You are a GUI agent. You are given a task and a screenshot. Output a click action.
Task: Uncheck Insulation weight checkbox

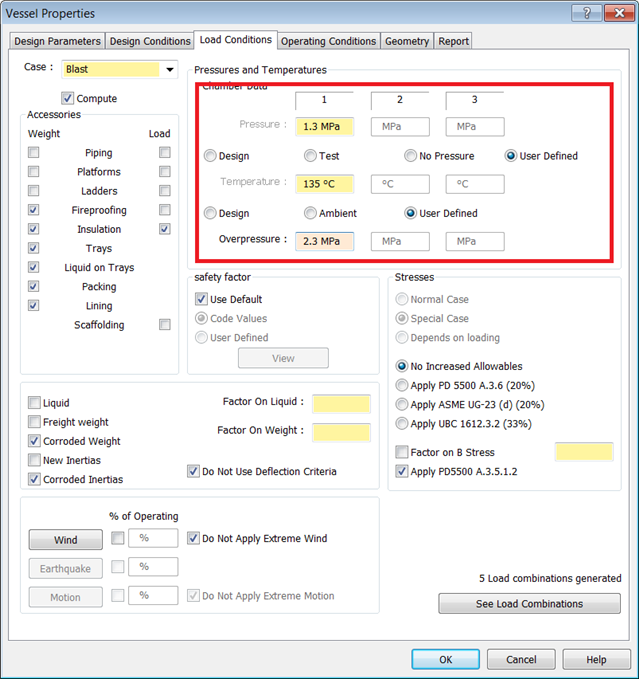tap(33, 229)
